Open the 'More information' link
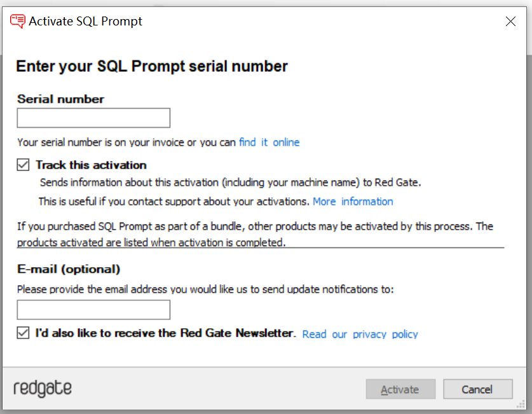Viewport: 532px width, 414px height. [x=353, y=202]
